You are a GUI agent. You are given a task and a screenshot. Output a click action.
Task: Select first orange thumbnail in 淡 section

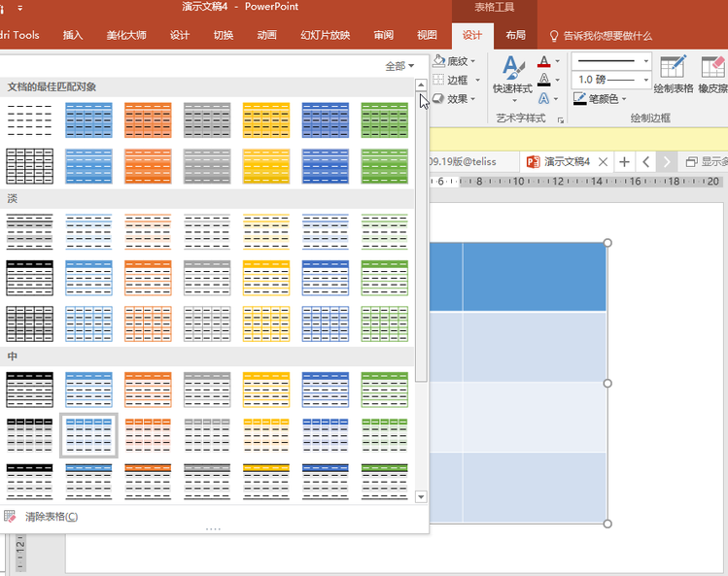click(148, 231)
